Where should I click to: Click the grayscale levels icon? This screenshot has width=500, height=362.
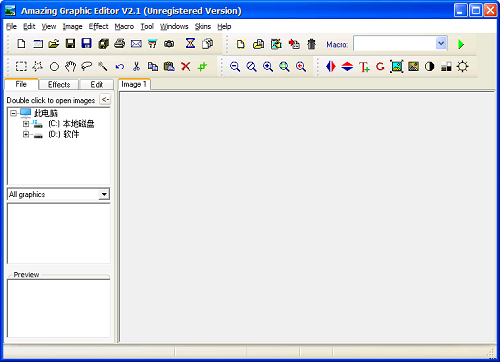coord(446,67)
